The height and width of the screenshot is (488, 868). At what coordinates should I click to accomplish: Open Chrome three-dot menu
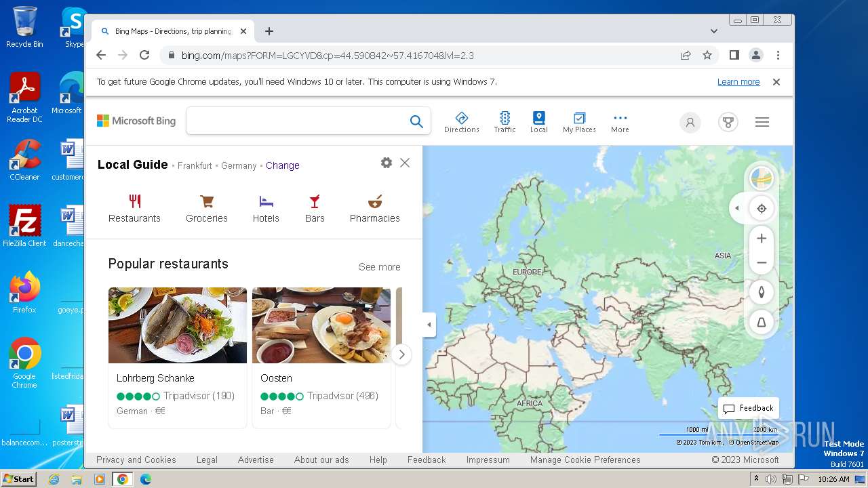tap(778, 56)
